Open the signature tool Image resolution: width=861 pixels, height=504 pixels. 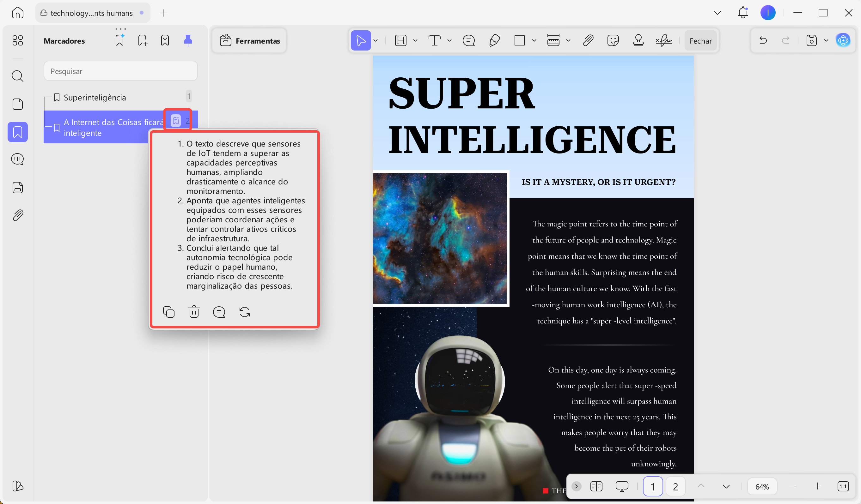pyautogui.click(x=663, y=40)
